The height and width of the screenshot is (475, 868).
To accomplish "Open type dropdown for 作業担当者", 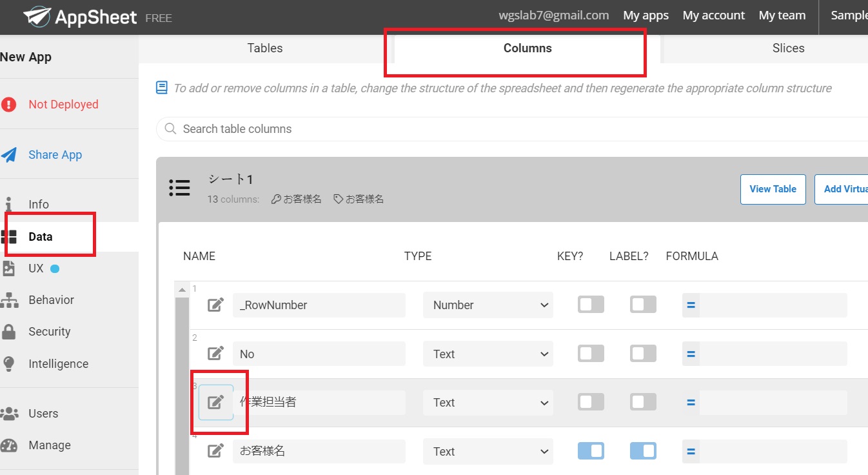I will click(x=488, y=403).
